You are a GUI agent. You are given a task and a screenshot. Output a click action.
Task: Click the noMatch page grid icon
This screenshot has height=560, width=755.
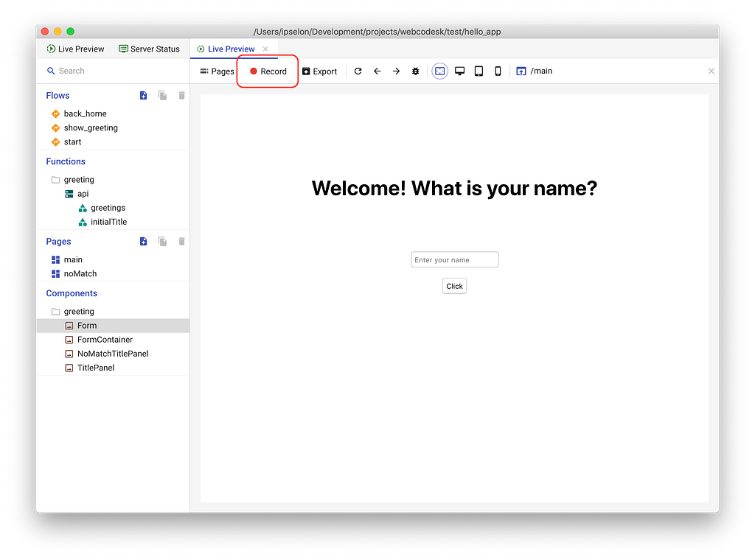tap(55, 274)
